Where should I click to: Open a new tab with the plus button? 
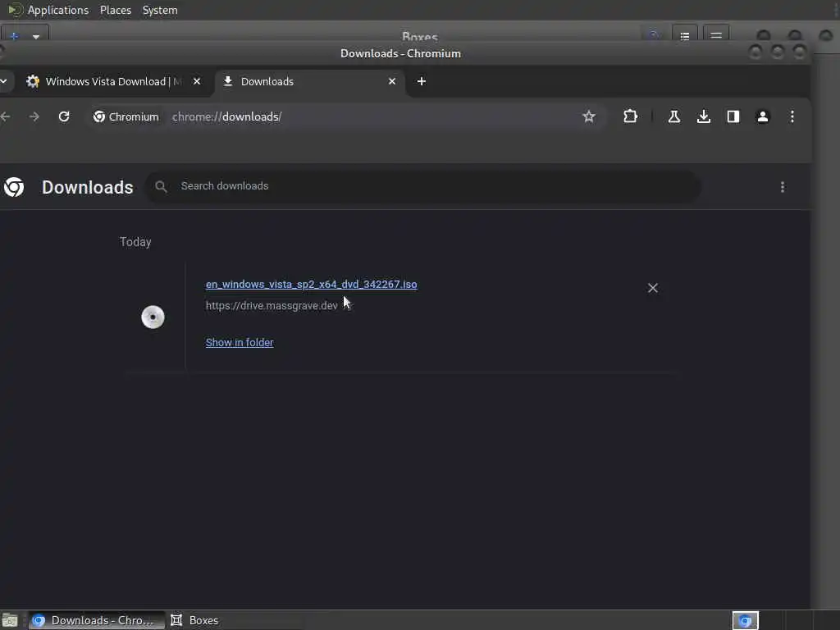422,81
